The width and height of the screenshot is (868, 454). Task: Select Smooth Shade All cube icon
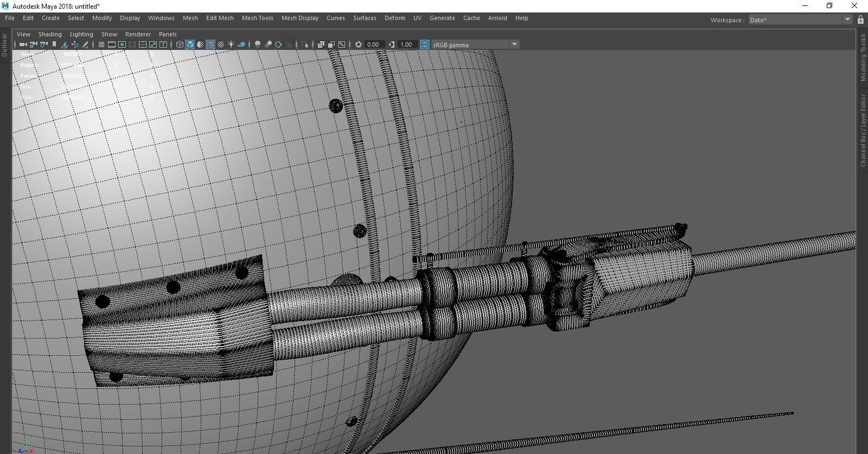pos(190,44)
